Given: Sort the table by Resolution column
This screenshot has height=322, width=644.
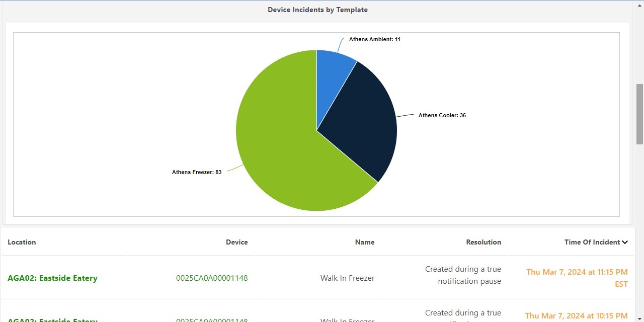Looking at the screenshot, I should (484, 242).
